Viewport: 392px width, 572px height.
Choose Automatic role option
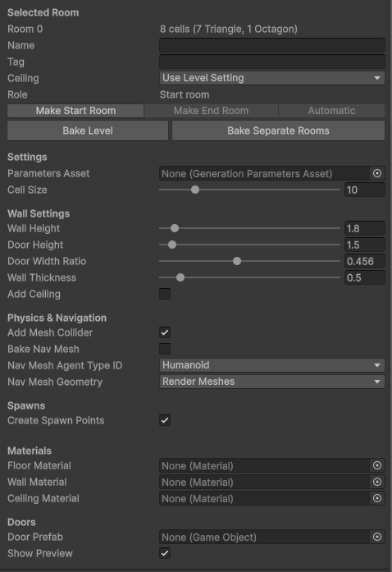[331, 111]
